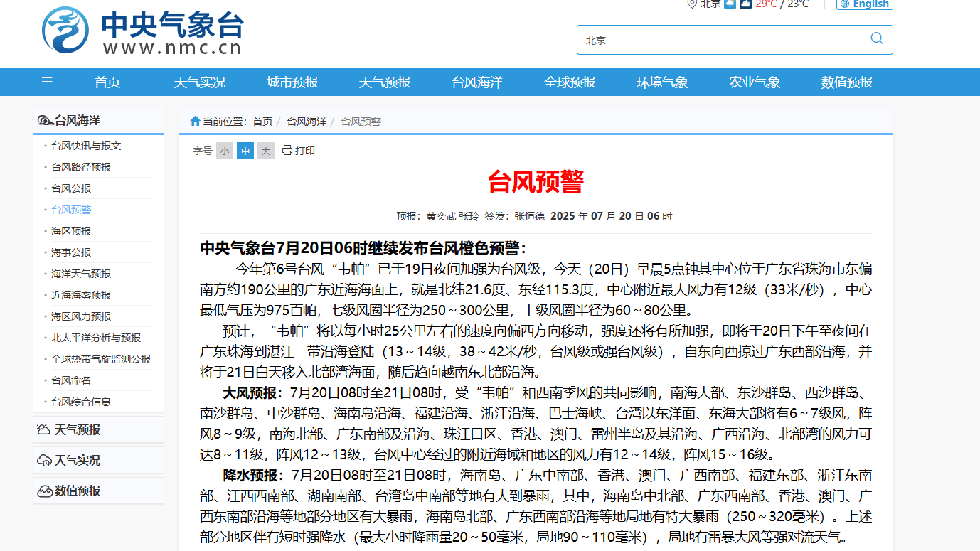Collapse the 台风海洋 sidebar section

click(x=98, y=120)
